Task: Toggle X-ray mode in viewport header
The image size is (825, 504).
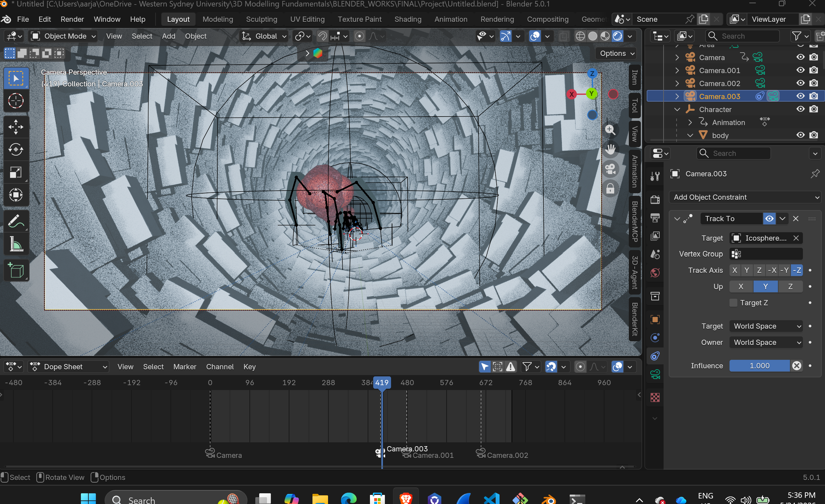Action: [564, 36]
